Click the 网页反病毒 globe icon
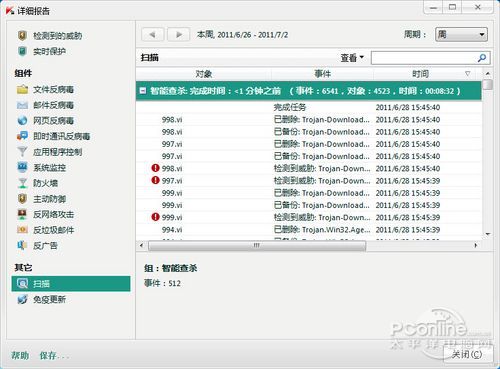The width and height of the screenshot is (500, 369). tap(22, 120)
